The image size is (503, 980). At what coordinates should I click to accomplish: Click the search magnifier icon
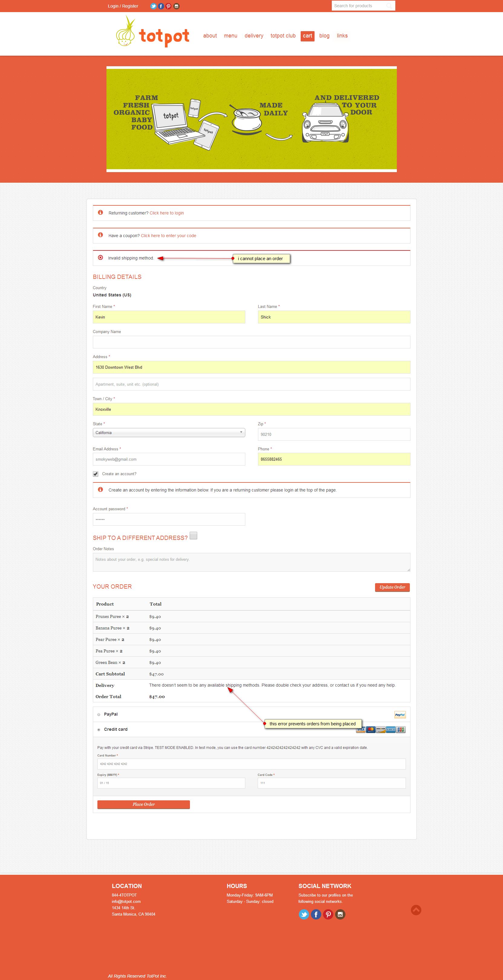(389, 6)
